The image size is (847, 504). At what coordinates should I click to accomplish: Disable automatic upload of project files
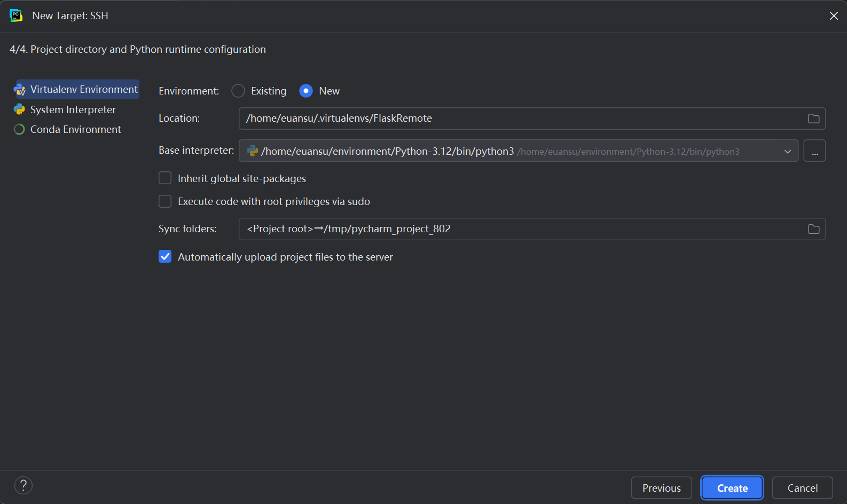pos(166,257)
